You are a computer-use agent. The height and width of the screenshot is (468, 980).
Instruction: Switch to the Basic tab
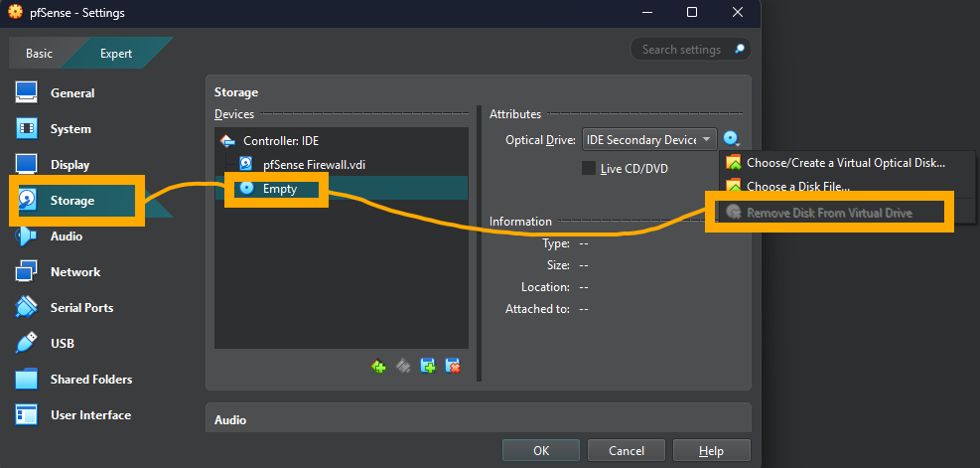(x=40, y=54)
